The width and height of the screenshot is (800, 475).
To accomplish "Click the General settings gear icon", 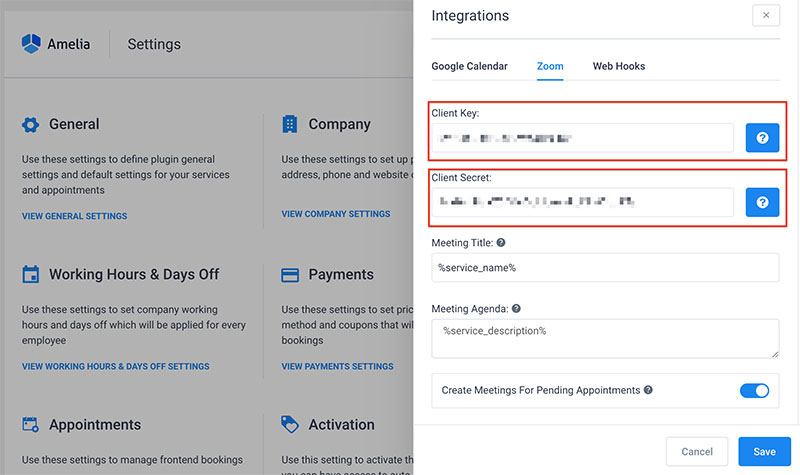I will click(31, 124).
